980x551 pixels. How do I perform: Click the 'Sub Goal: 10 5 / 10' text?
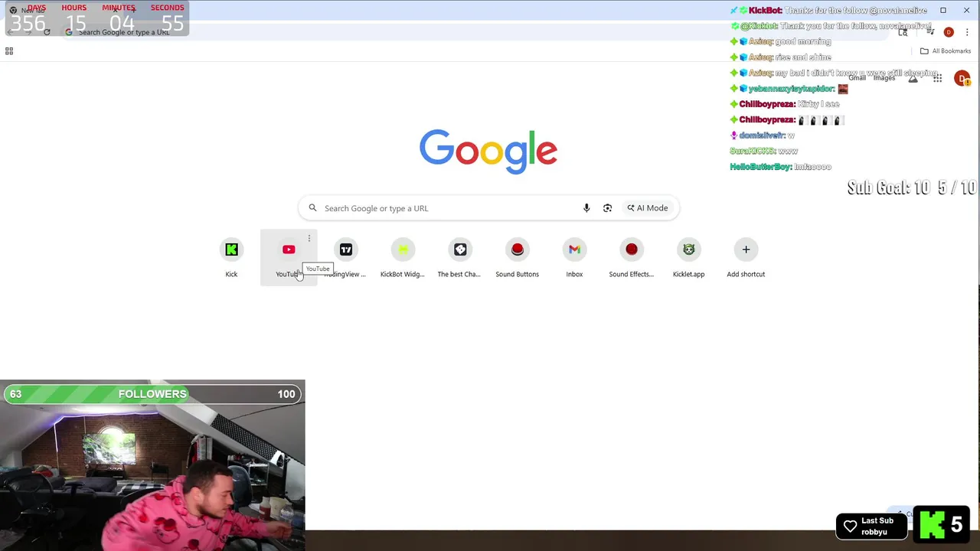pos(911,187)
